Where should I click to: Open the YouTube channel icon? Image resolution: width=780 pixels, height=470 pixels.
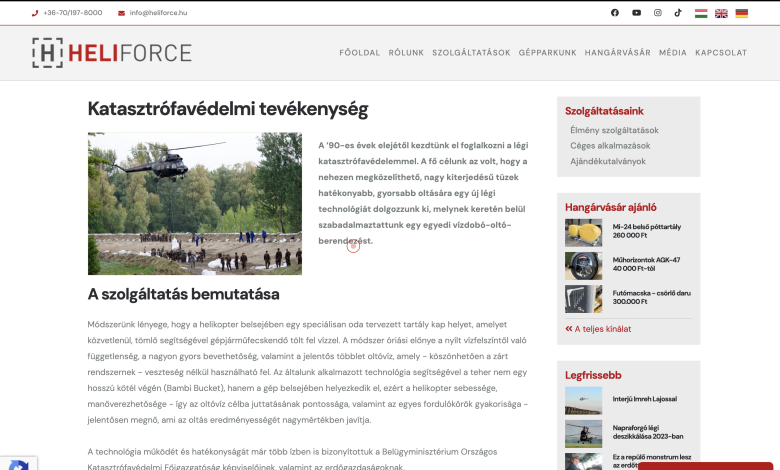636,13
